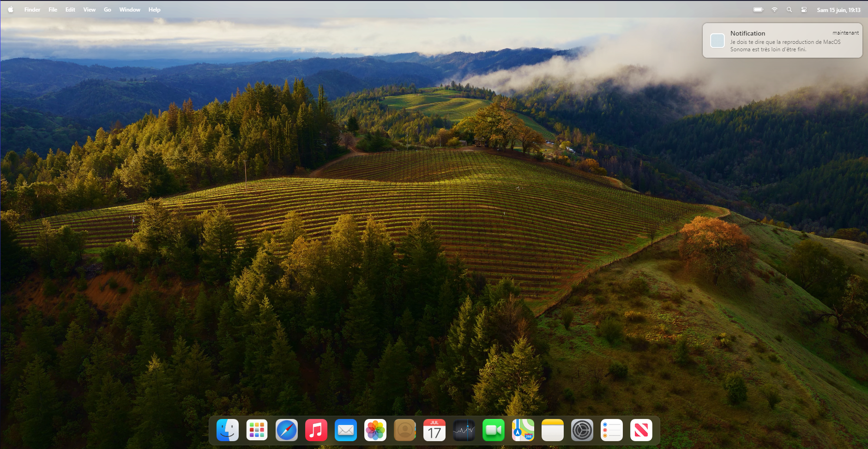Launch News app from the dock

click(x=641, y=431)
